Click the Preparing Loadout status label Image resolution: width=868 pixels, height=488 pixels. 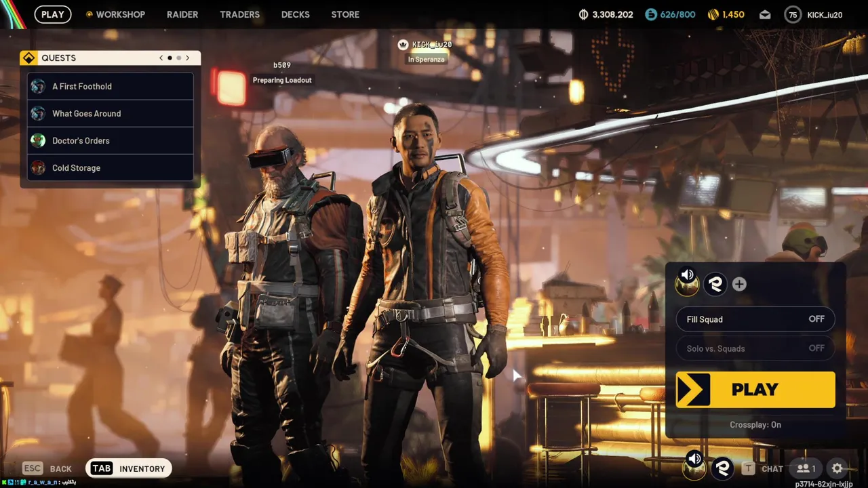tap(282, 80)
